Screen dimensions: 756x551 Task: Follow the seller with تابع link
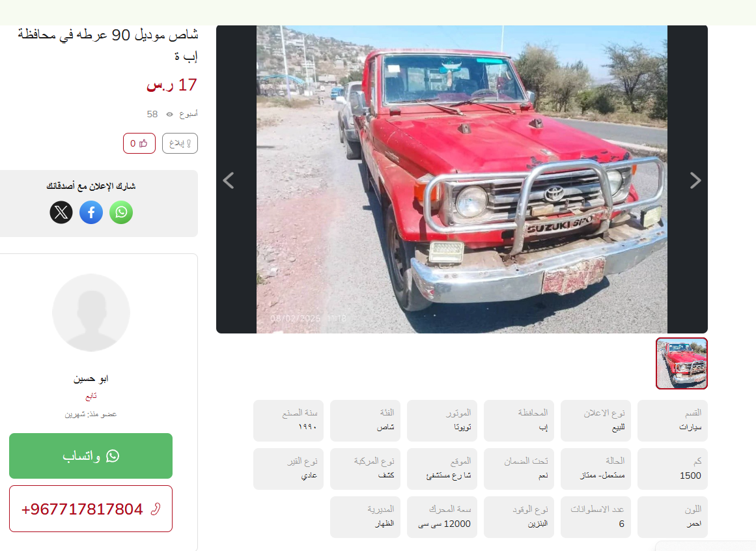pos(91,396)
